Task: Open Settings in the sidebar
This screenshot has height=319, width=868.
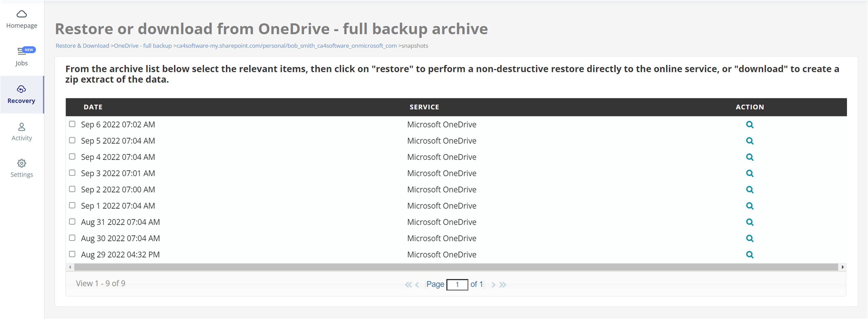Action: [22, 168]
